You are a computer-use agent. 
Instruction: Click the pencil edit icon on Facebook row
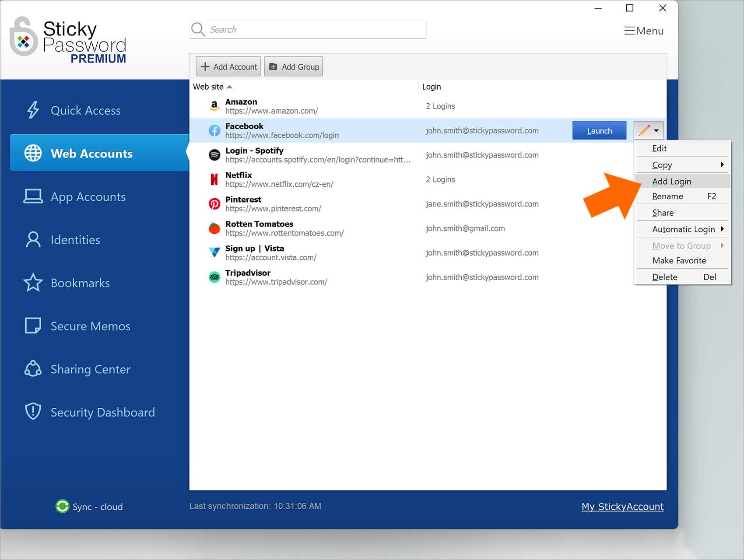[x=644, y=130]
